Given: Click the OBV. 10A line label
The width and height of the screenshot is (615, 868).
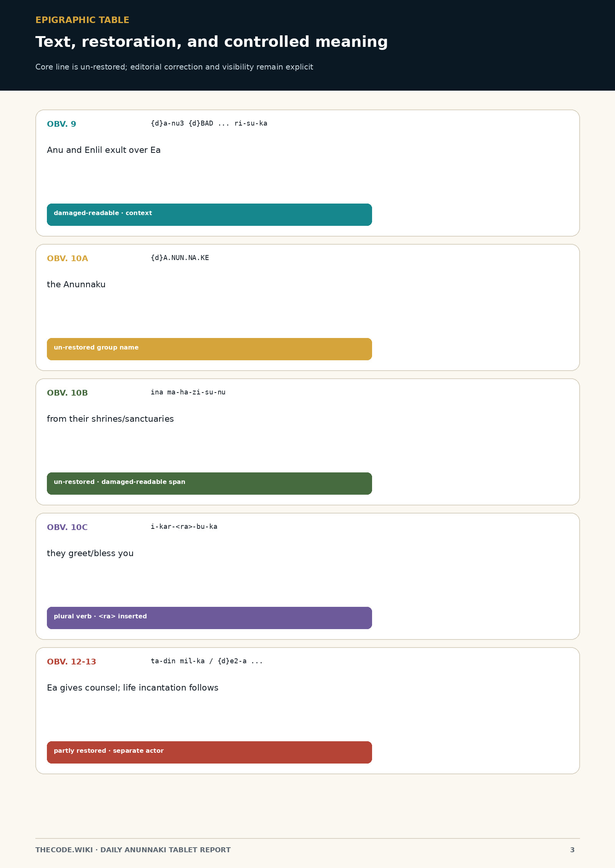Looking at the screenshot, I should point(67,258).
